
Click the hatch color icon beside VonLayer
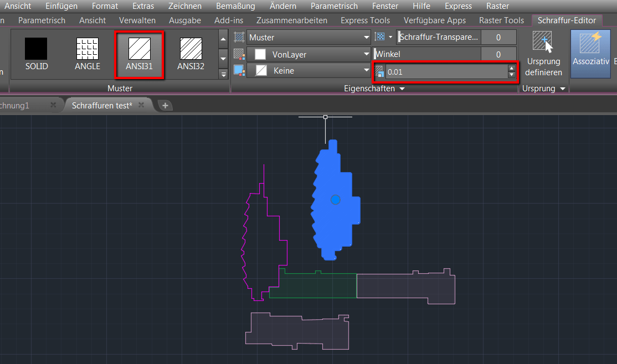[239, 54]
